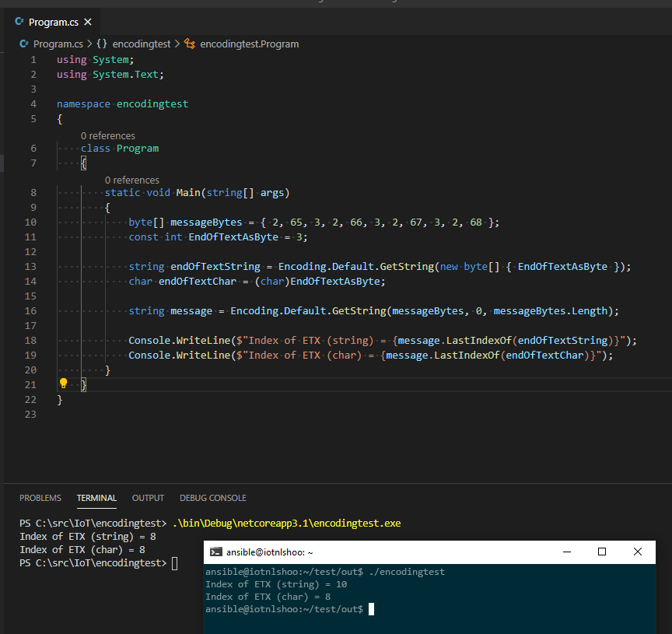Close the ansible@iotnlshoo terminal window
The height and width of the screenshot is (634, 672).
[638, 552]
